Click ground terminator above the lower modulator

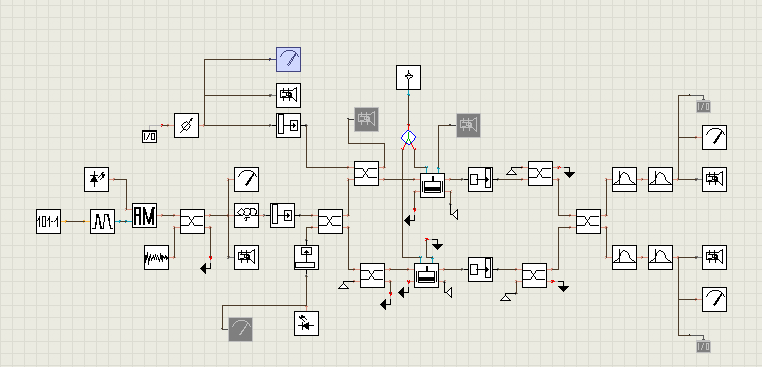coord(437,245)
